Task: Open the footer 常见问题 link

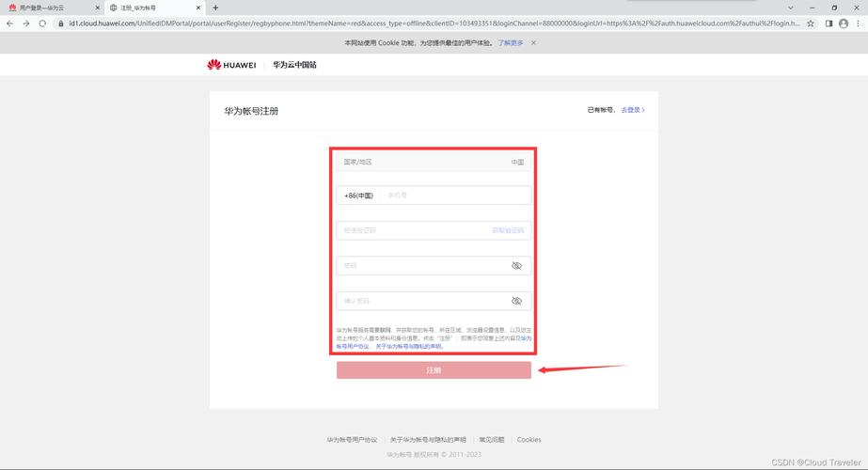Action: [x=492, y=440]
